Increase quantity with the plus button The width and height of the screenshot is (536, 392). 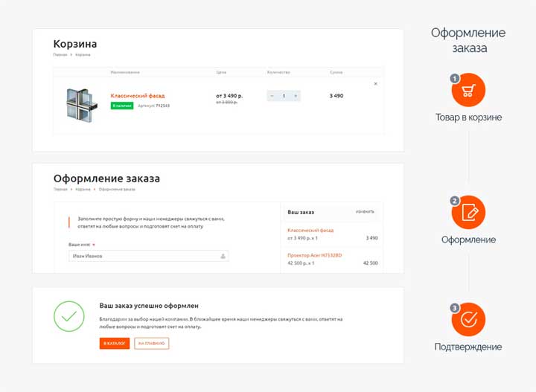[296, 96]
